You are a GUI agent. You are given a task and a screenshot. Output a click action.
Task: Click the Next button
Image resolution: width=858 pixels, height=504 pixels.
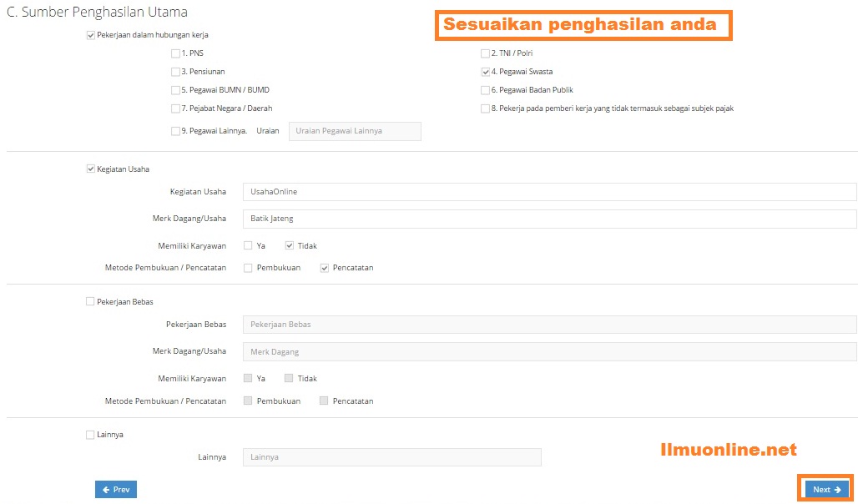click(826, 490)
